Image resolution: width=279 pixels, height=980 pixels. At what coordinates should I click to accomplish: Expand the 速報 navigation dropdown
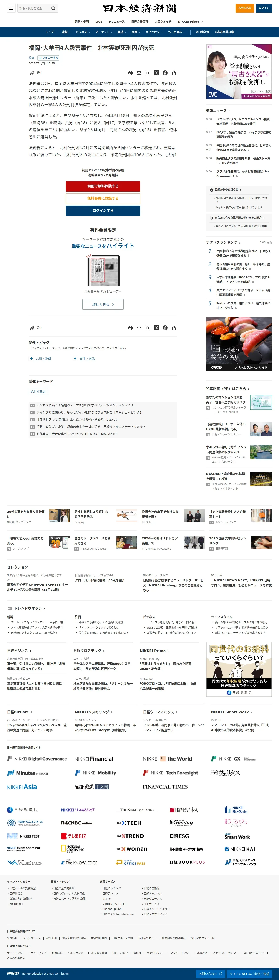[x=66, y=32]
